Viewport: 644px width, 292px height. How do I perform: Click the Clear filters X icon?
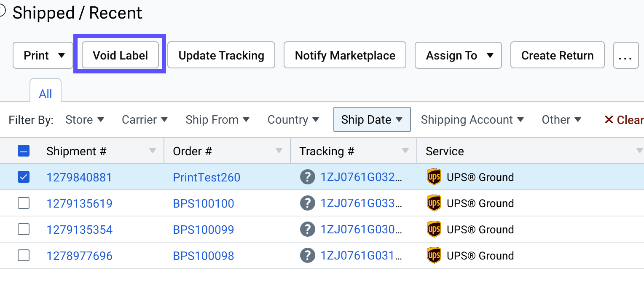[609, 120]
